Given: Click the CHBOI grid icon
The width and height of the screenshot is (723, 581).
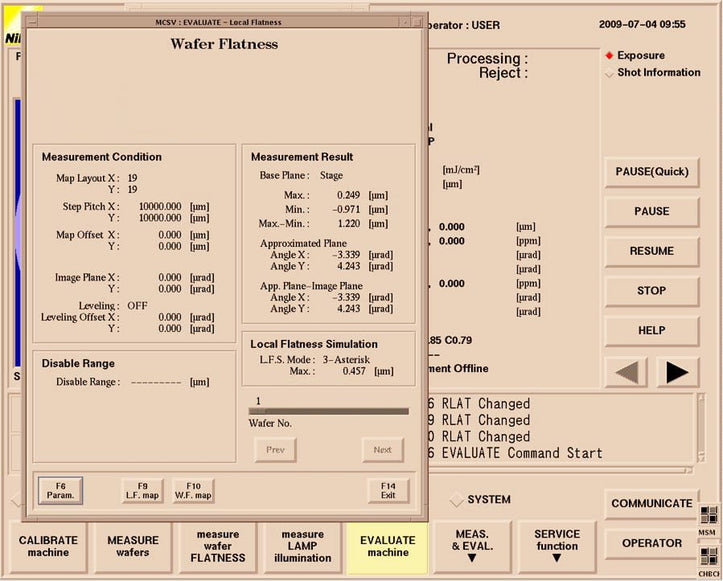Looking at the screenshot, I should [708, 556].
